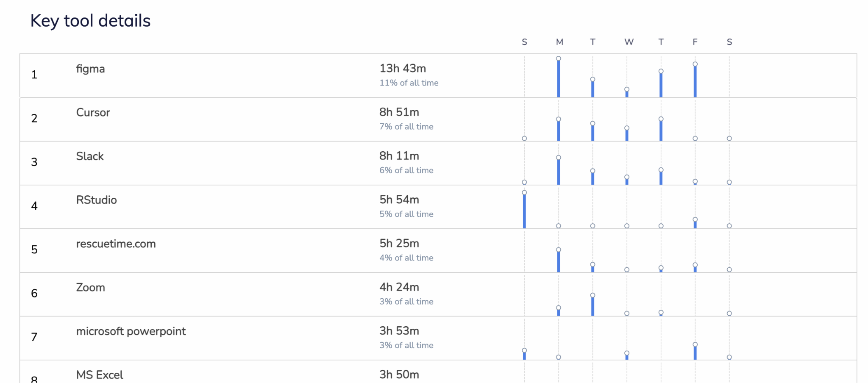The height and width of the screenshot is (383, 868).
Task: Select the Zoom tool name
Action: tap(90, 287)
